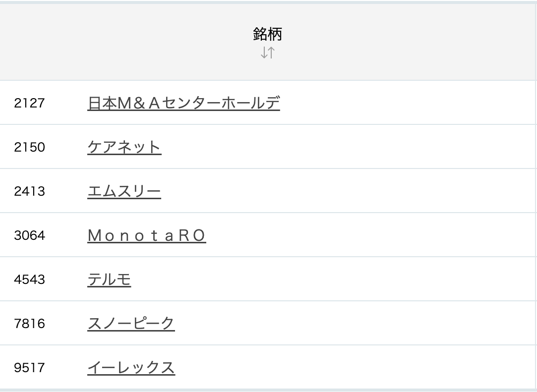537x392 pixels.
Task: Click the up arrow of the 銘柄 sort icon
Action: pyautogui.click(x=271, y=53)
